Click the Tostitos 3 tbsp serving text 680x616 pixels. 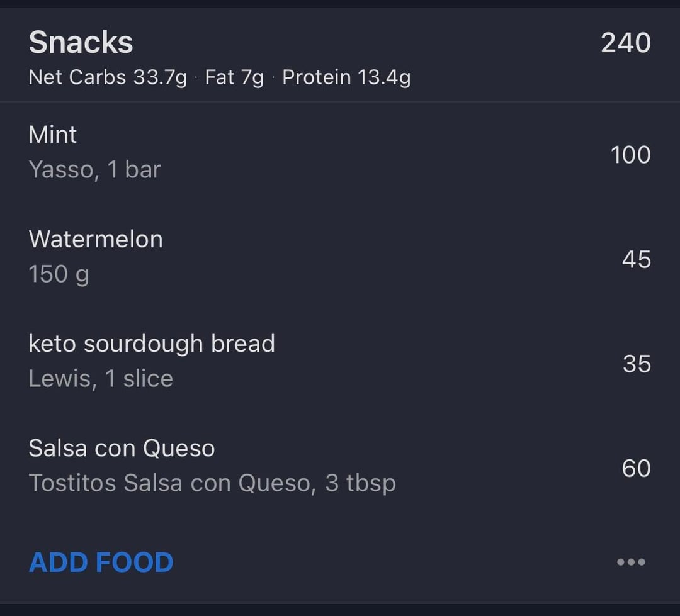click(212, 483)
